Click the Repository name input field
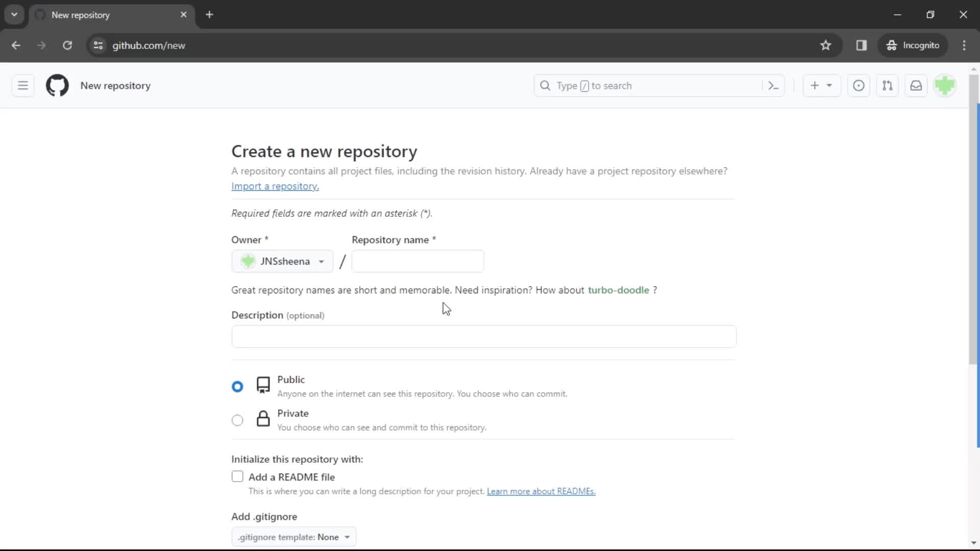 [x=418, y=261]
